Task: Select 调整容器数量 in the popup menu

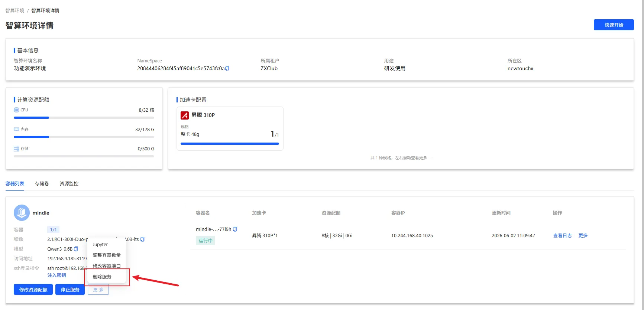Action: click(x=107, y=255)
